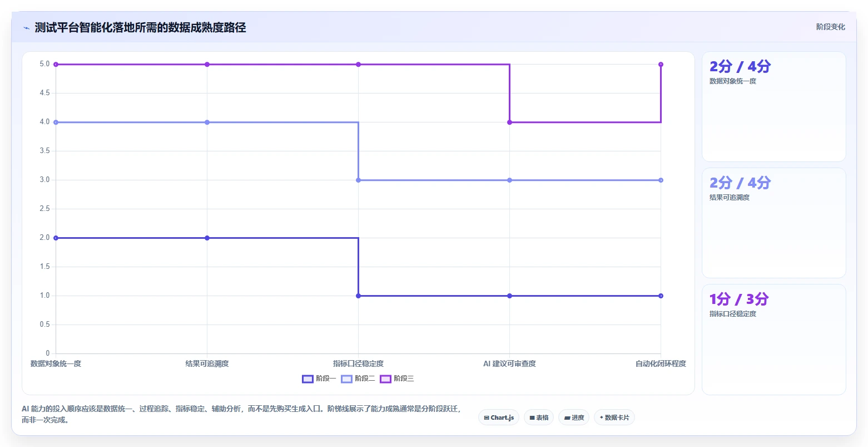Image resolution: width=868 pixels, height=447 pixels.
Task: Select 阶段二 point at 自动化闭环程度 (3.0)
Action: pyautogui.click(x=661, y=180)
